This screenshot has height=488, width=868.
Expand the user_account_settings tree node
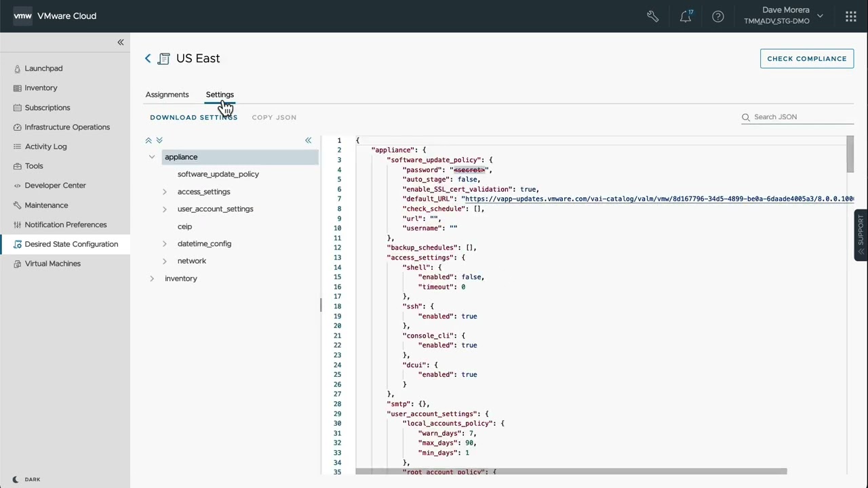pos(165,209)
